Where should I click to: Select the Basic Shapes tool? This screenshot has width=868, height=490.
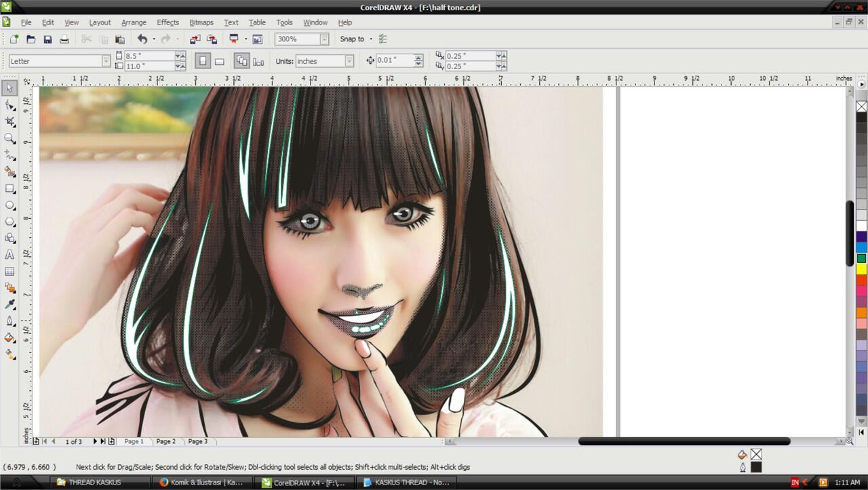pyautogui.click(x=9, y=238)
